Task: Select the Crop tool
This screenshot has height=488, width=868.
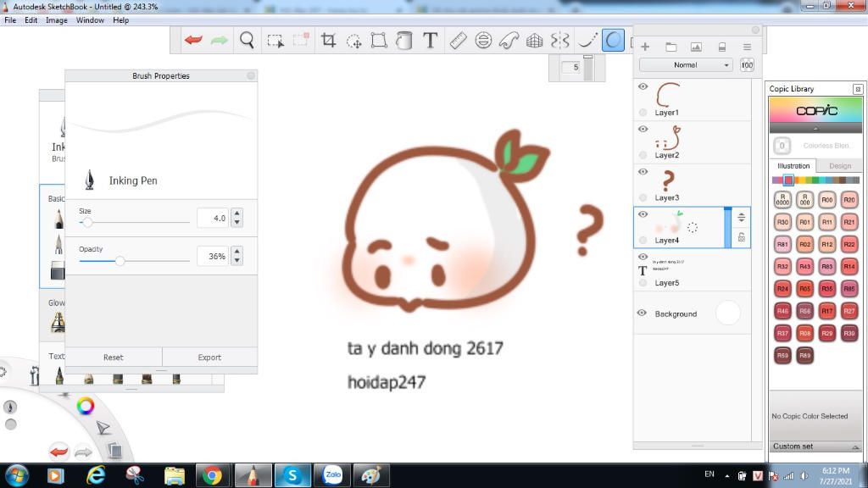Action: [x=328, y=40]
